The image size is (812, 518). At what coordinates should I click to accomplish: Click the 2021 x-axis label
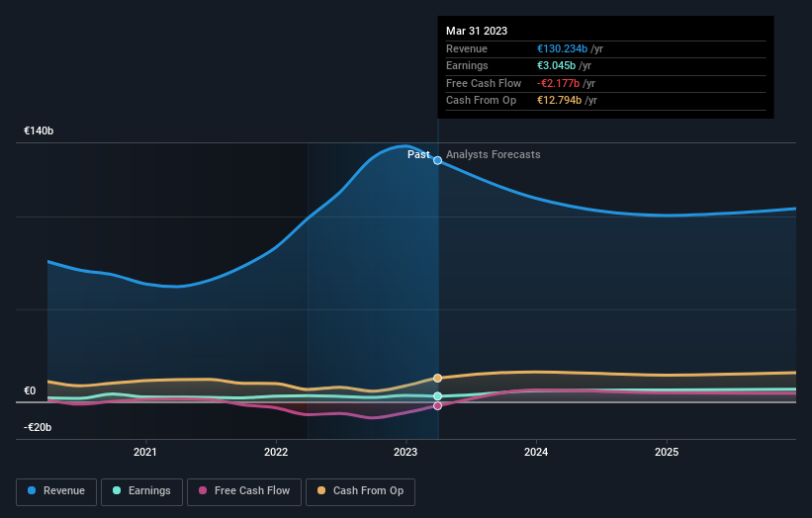(x=145, y=452)
